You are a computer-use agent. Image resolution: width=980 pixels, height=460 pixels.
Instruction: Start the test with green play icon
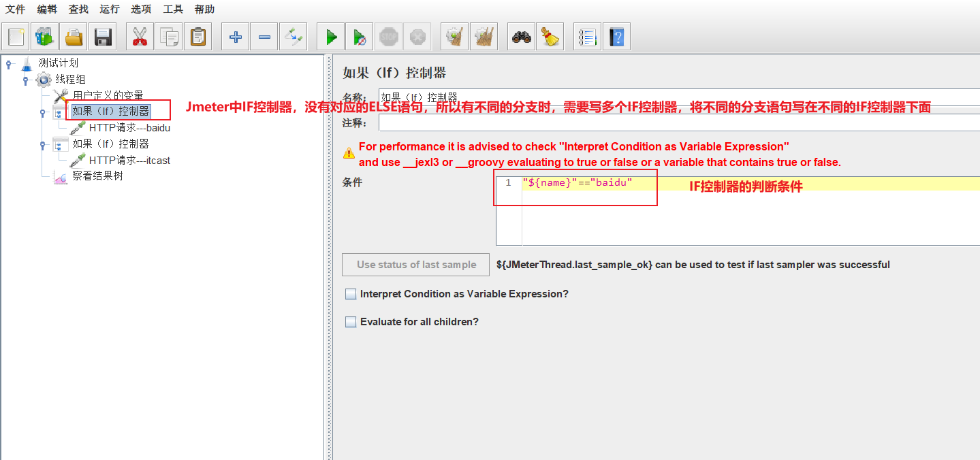coord(331,37)
